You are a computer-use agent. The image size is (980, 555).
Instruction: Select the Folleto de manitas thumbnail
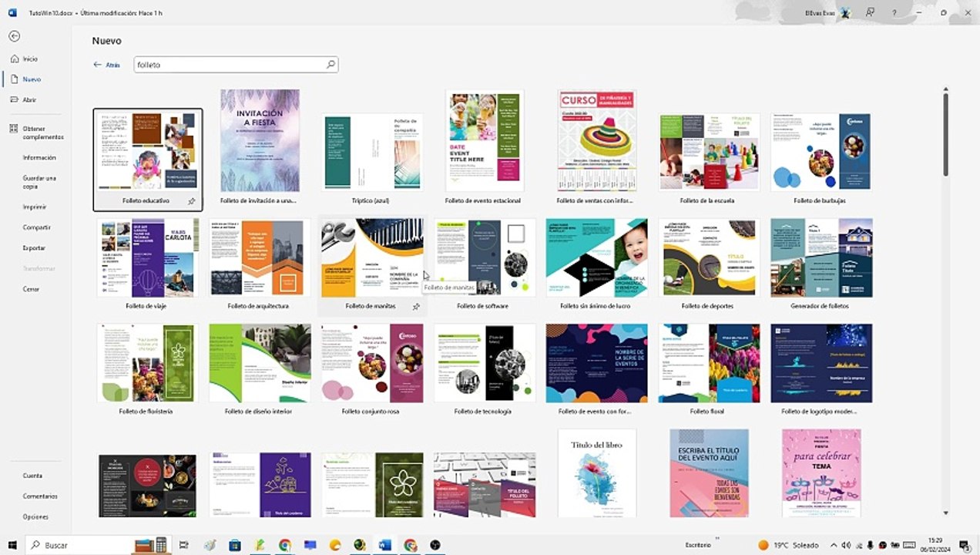[372, 257]
